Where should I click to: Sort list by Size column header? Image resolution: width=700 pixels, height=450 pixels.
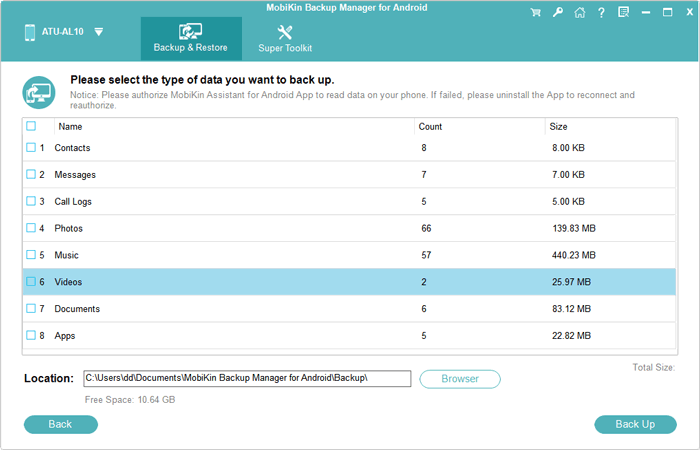tap(560, 127)
